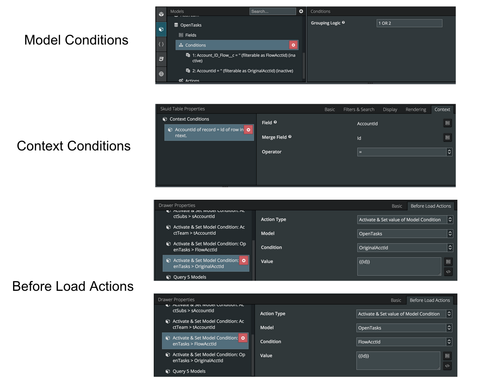Open Model dropdown in lower Drawer panel

[404, 328]
